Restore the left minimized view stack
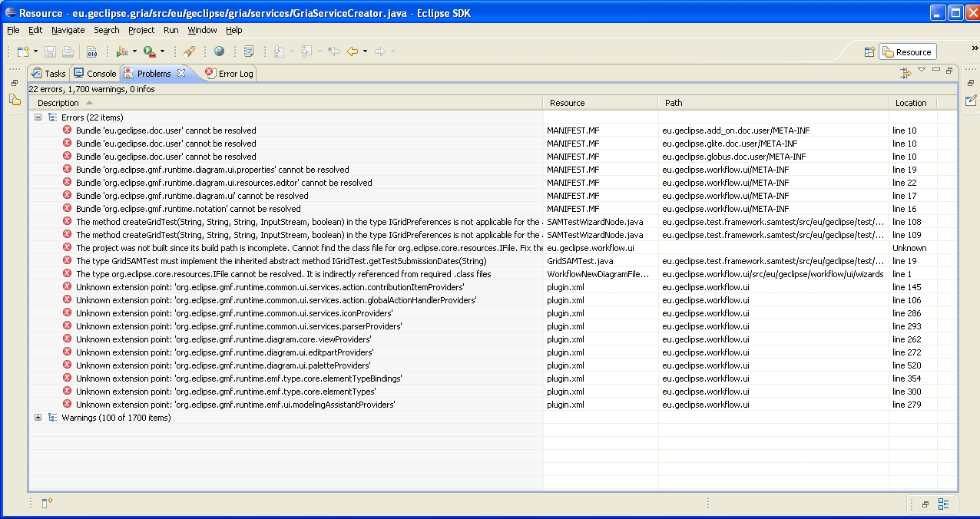This screenshot has height=519, width=980. tap(15, 83)
